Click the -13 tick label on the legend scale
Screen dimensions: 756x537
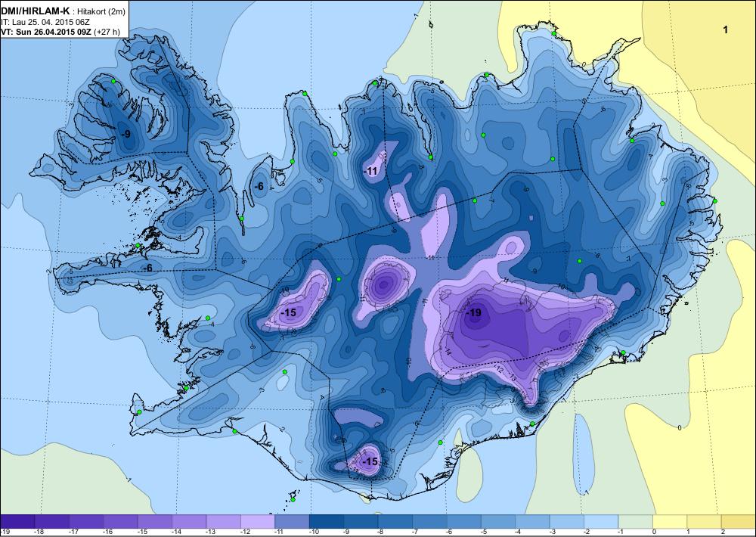209,532
